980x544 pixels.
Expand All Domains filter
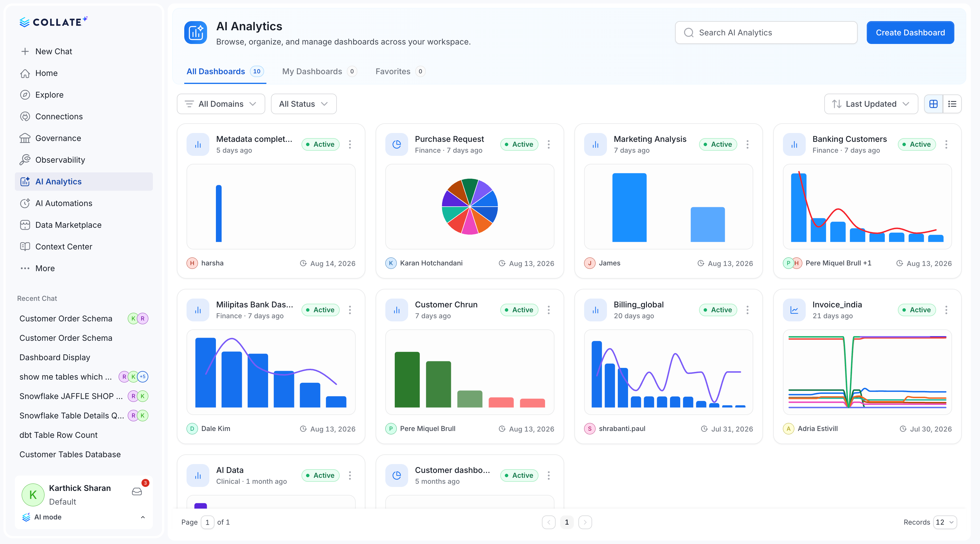[221, 104]
